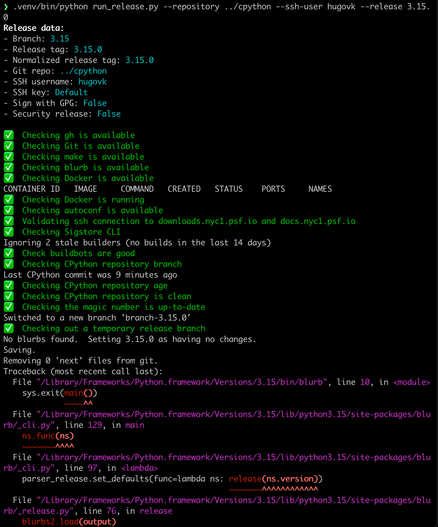The height and width of the screenshot is (527, 438).
Task: Select the checkmark by 'Checking CPython repository branch'
Action: (9, 264)
